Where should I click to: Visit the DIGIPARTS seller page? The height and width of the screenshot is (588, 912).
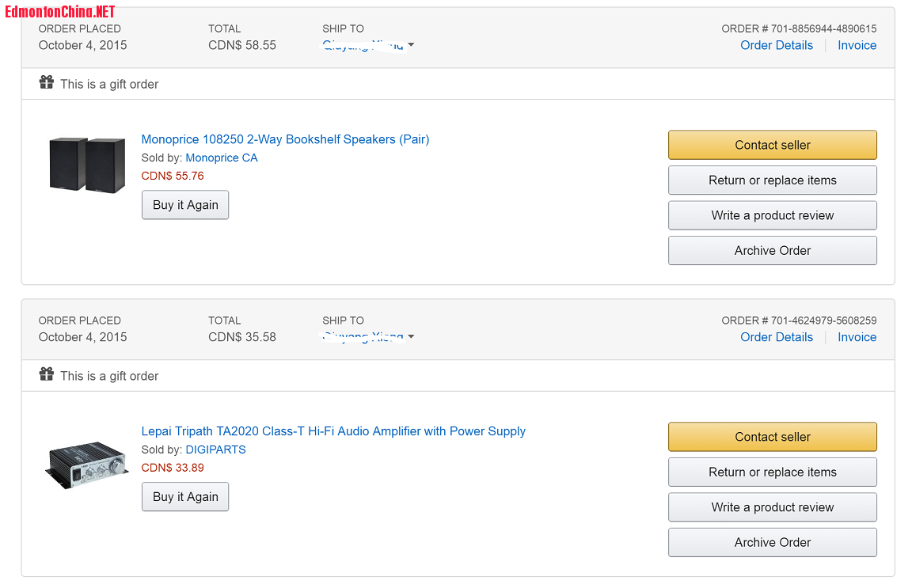click(215, 450)
